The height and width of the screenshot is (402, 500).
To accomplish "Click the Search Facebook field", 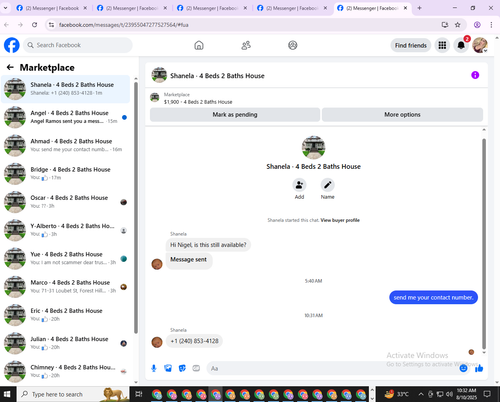I will (x=78, y=45).
